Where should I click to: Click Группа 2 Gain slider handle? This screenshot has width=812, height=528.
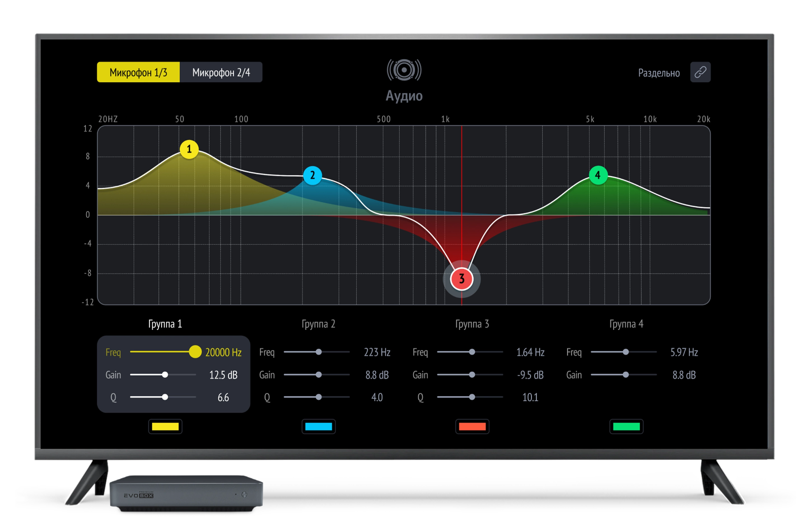318,375
